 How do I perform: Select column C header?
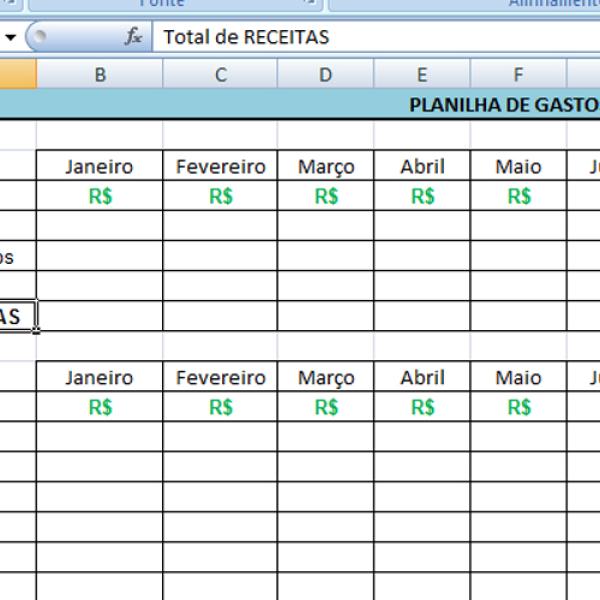(x=220, y=74)
